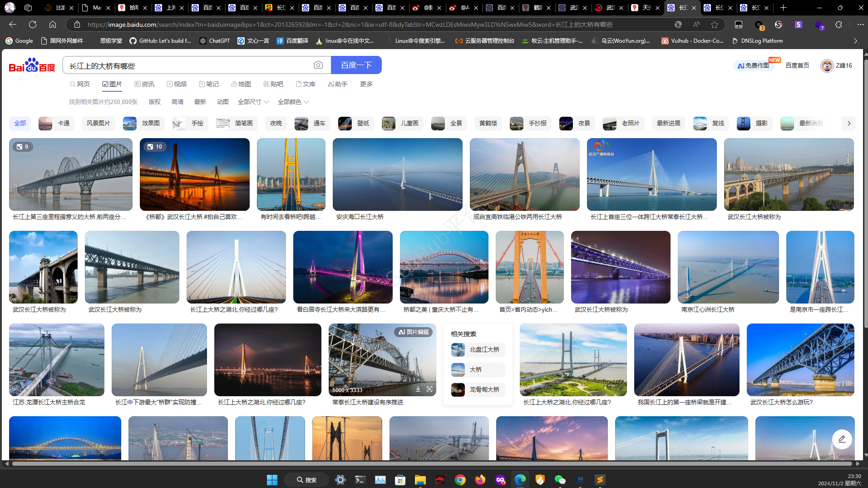Click the AI 图片编辑 button on image

coord(414,332)
